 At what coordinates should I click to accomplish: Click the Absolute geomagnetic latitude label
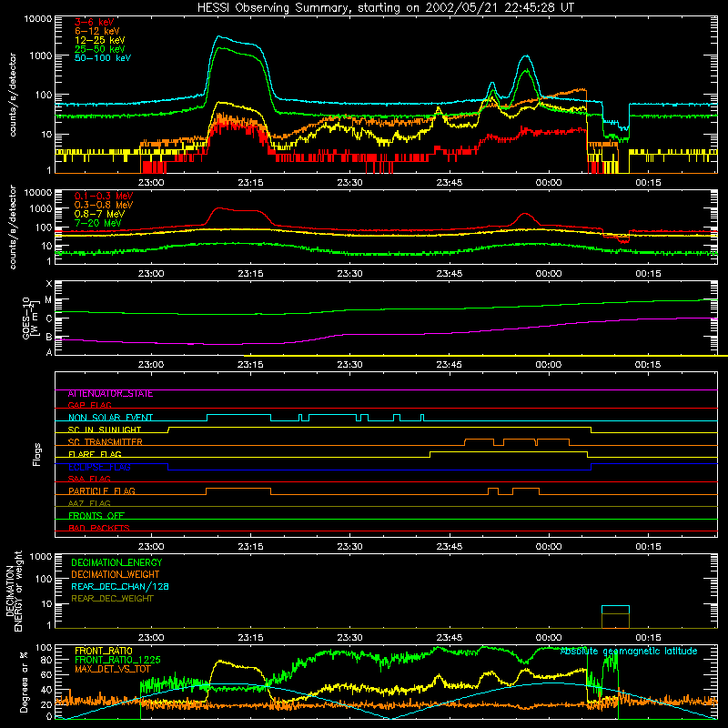tap(629, 651)
